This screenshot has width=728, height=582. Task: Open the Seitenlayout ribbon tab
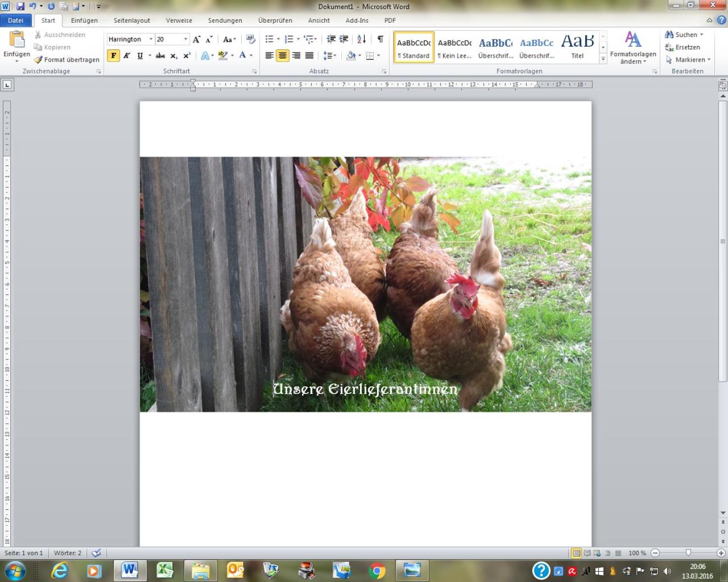132,20
